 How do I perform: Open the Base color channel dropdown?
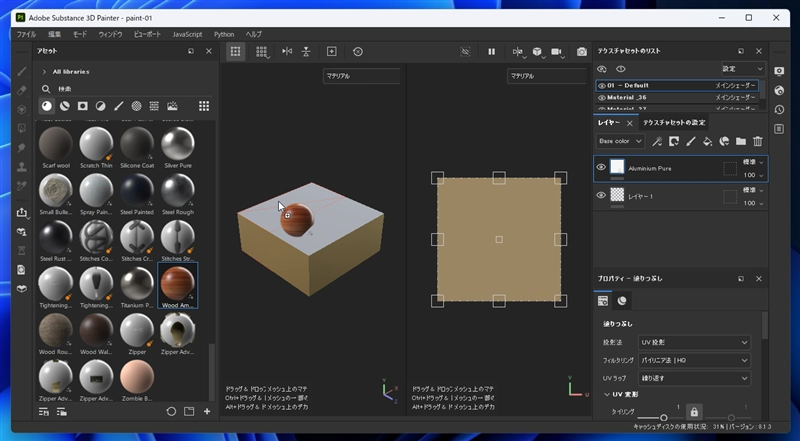(620, 141)
